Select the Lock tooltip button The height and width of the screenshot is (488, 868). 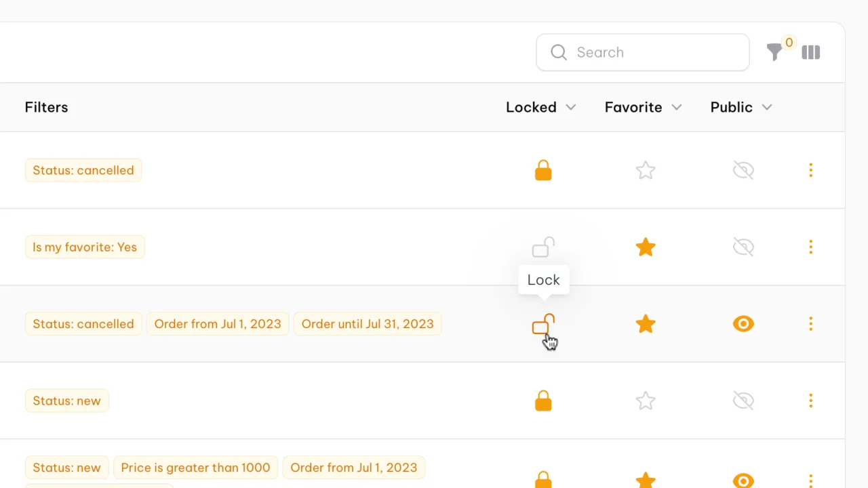(x=543, y=279)
